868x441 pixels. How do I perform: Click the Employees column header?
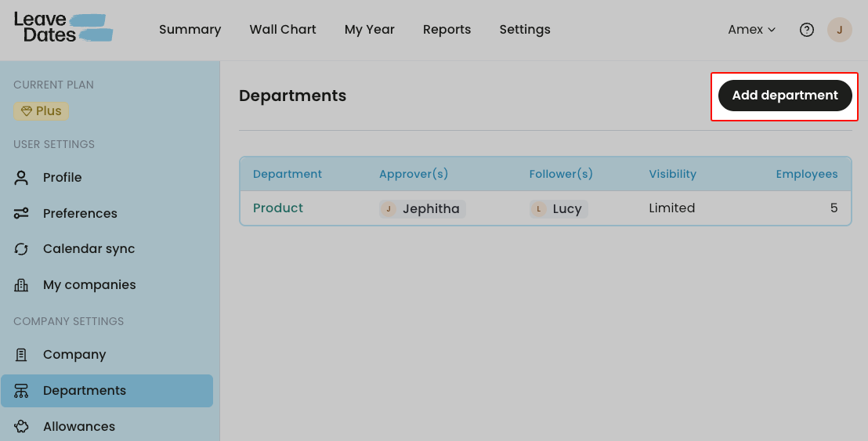(807, 175)
